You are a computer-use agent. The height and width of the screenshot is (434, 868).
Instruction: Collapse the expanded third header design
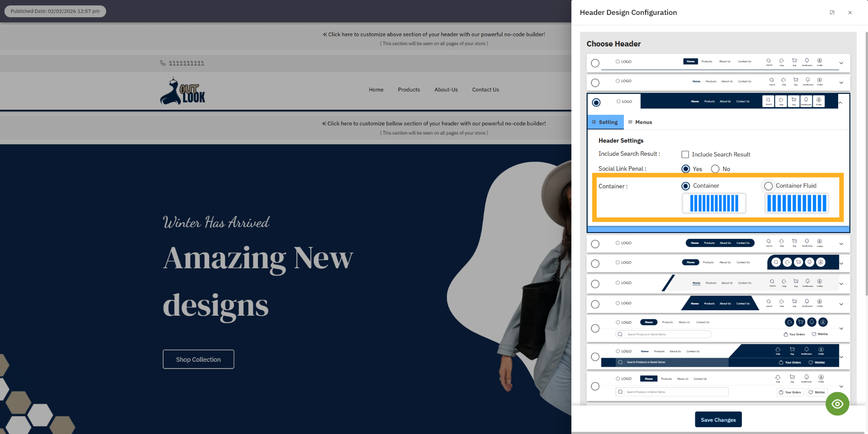click(840, 102)
